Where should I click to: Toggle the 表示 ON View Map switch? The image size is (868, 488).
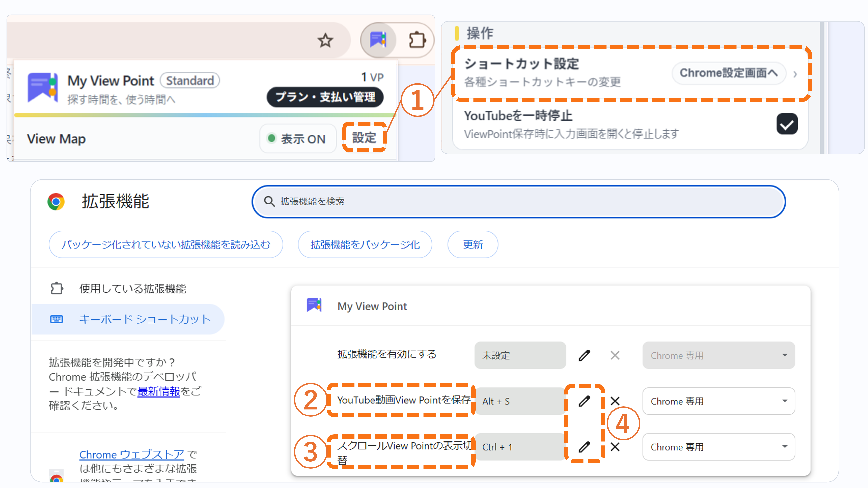(x=298, y=139)
